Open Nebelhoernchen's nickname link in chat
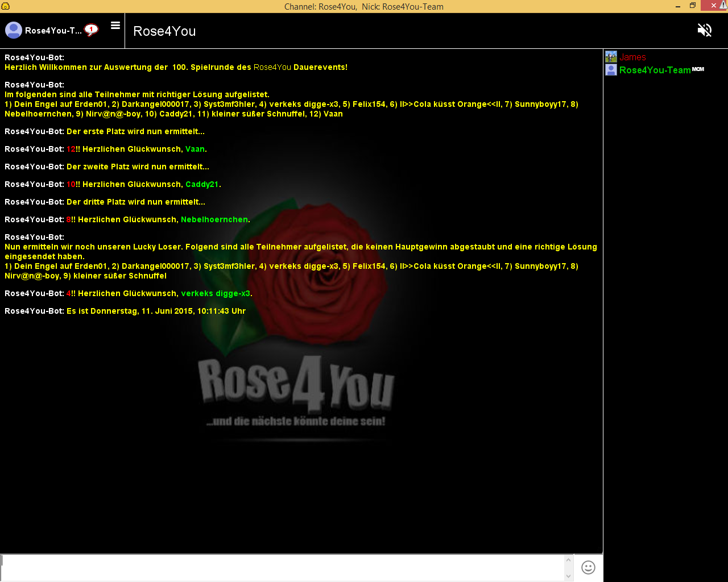 point(214,219)
